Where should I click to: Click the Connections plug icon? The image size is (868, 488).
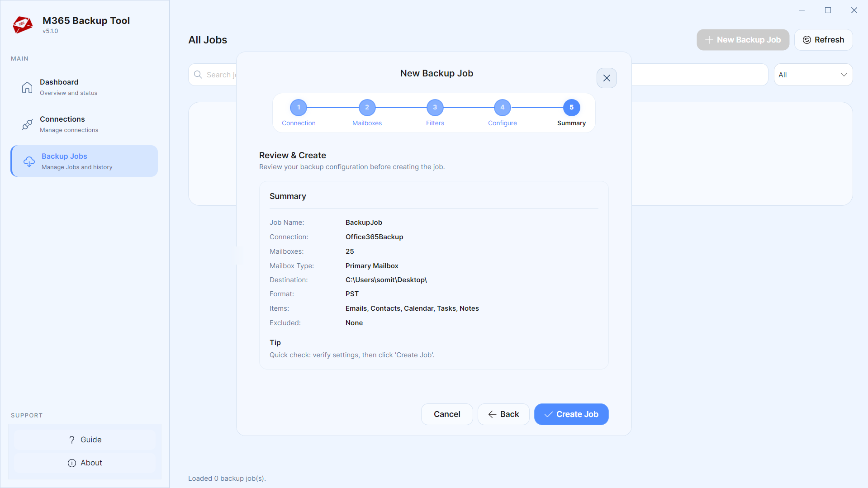(27, 124)
